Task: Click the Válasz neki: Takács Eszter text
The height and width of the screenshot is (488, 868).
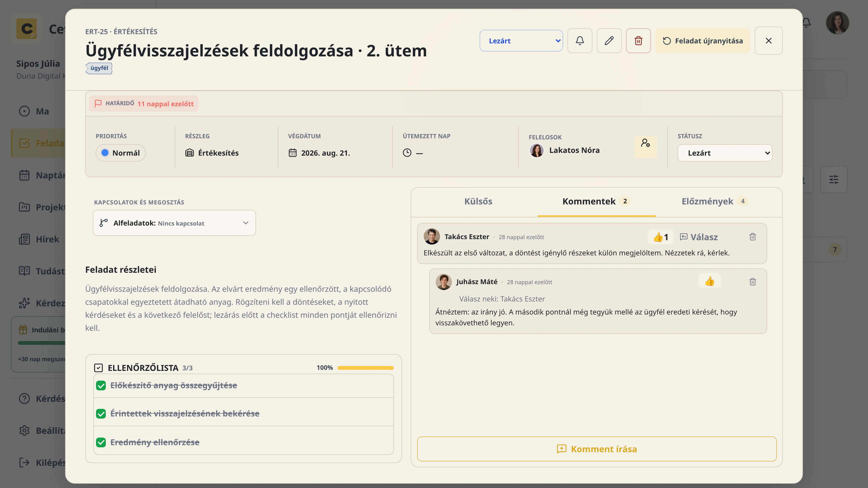Action: (502, 299)
